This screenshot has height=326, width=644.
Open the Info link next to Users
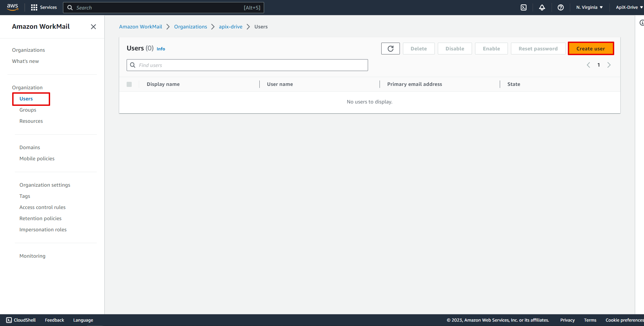(161, 49)
